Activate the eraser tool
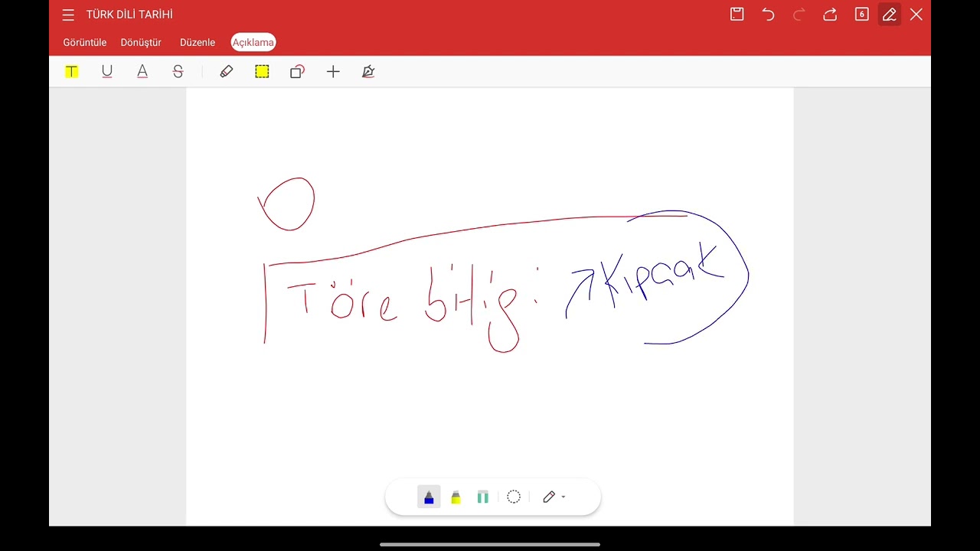 click(226, 72)
